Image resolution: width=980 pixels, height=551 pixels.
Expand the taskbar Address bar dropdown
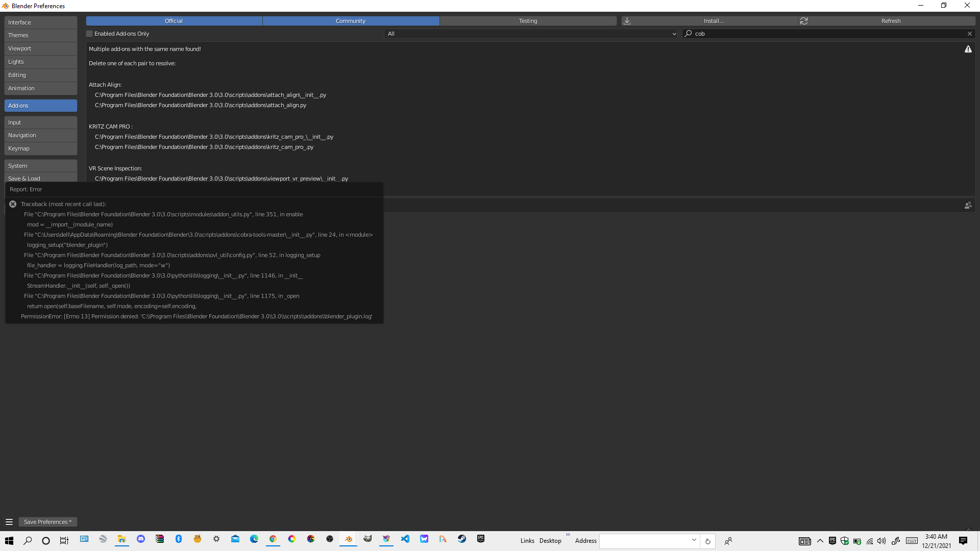click(694, 540)
